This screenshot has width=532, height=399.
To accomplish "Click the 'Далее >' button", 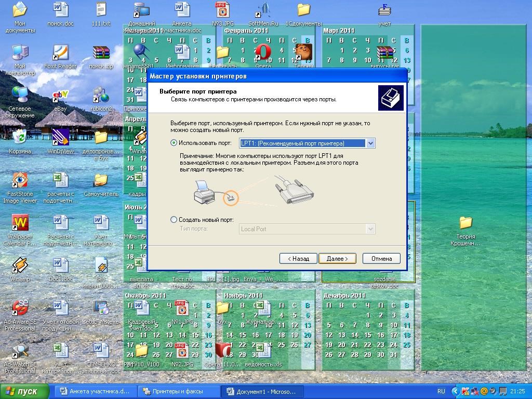I will (337, 258).
